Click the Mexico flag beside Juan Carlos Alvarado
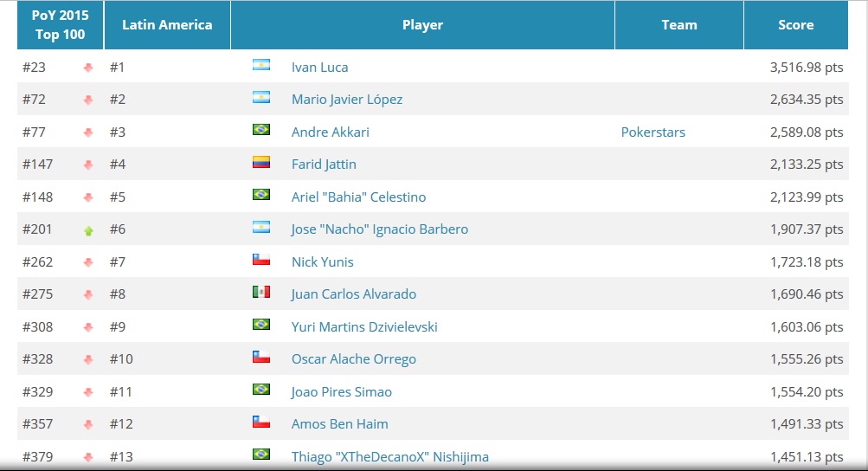Screen dimensions: 868x471 pos(261,292)
